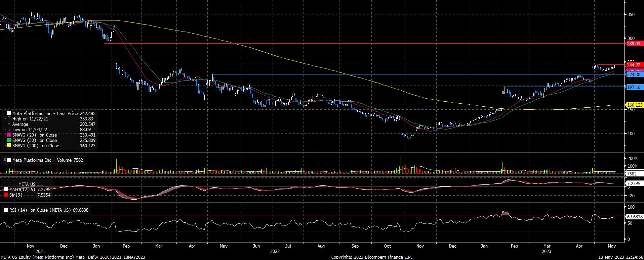This screenshot has width=644, height=260.
Task: Click the 350 price axis label
Action: click(631, 14)
